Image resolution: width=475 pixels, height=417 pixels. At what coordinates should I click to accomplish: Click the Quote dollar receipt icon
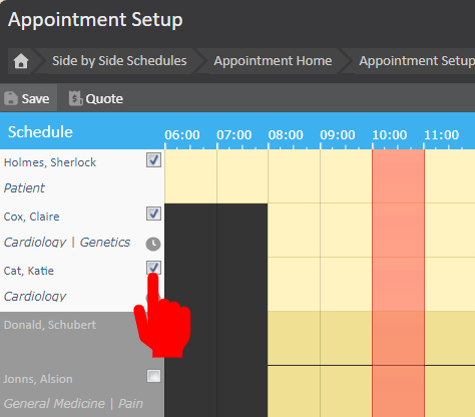[x=76, y=98]
